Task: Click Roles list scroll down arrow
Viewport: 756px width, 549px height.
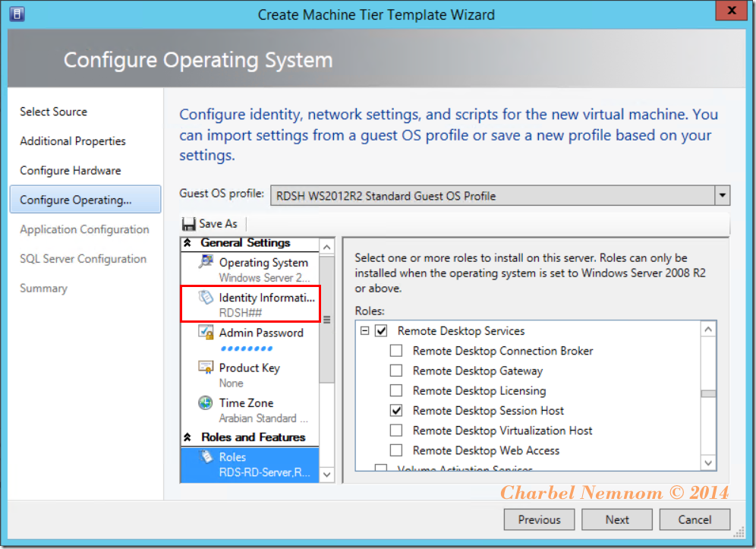Action: [x=707, y=462]
